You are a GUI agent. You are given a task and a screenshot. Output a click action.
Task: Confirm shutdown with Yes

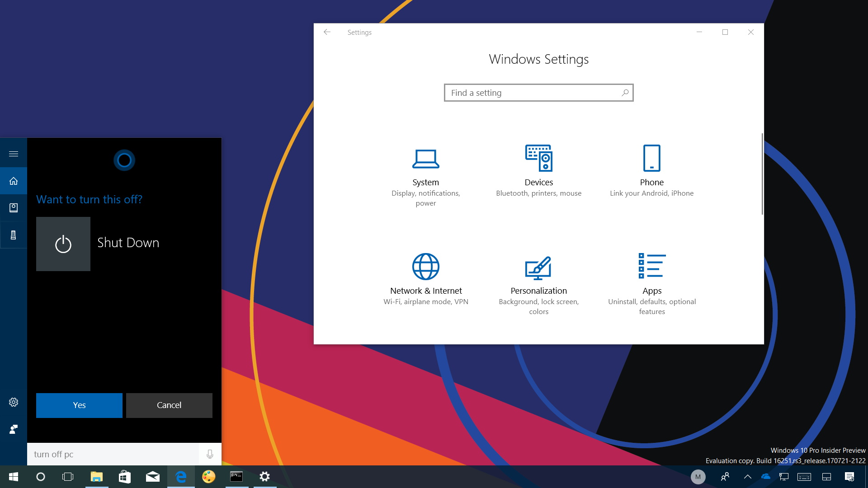[x=79, y=405]
